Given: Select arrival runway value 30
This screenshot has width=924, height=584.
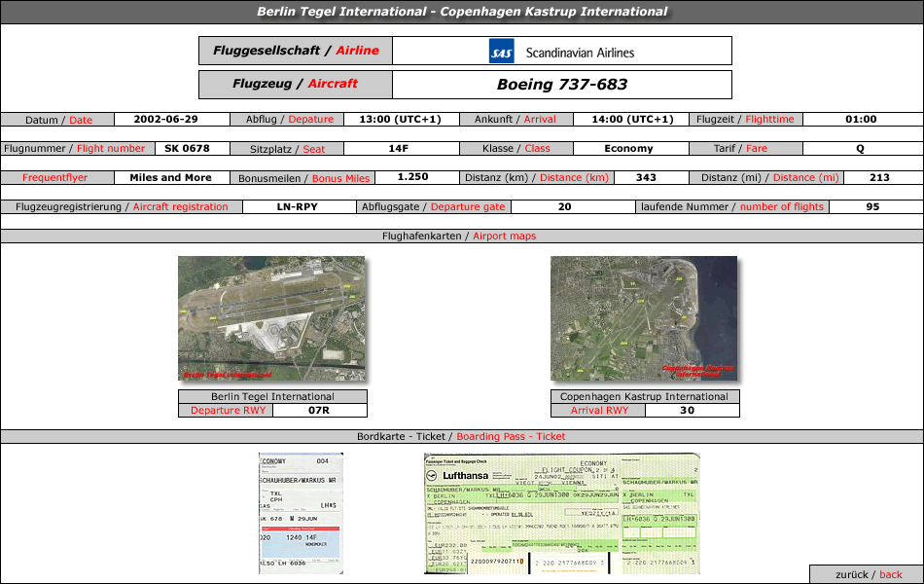Looking at the screenshot, I should pos(687,411).
